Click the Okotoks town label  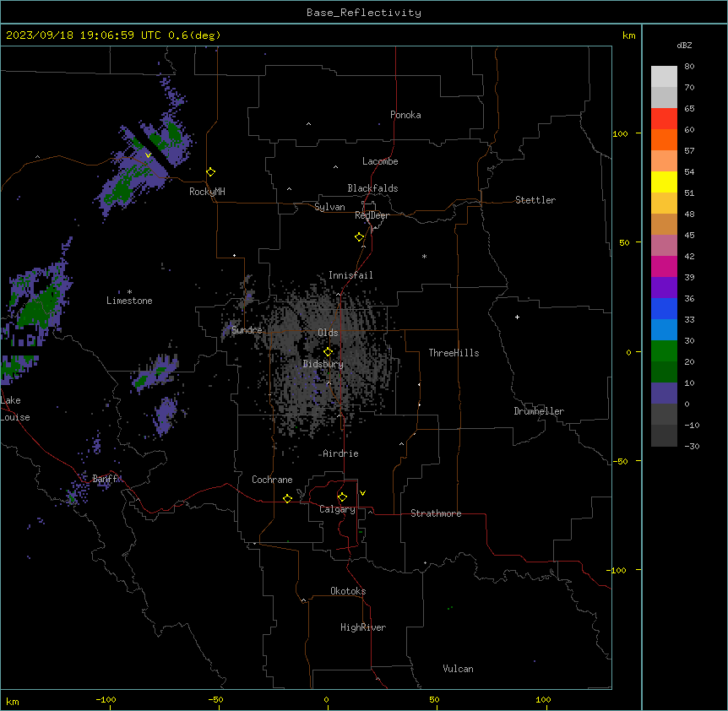click(348, 591)
